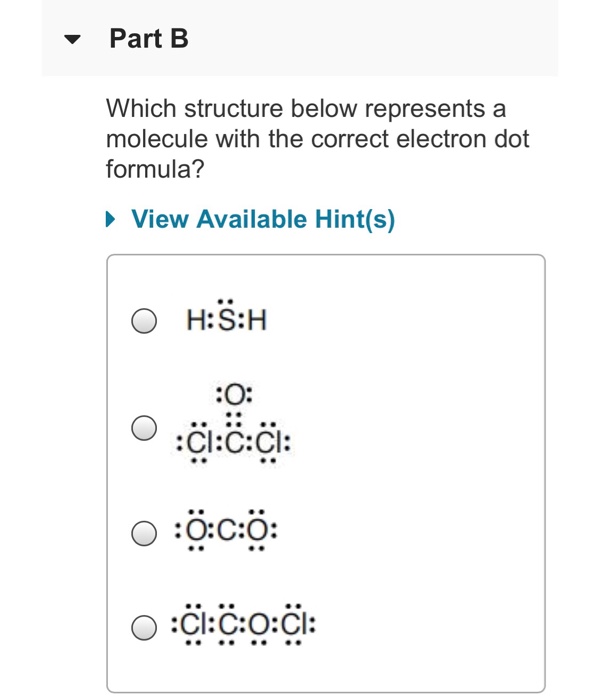The height and width of the screenshot is (700, 600).
Task: Expand the View Available Hint(s) triangle
Action: click(111, 219)
